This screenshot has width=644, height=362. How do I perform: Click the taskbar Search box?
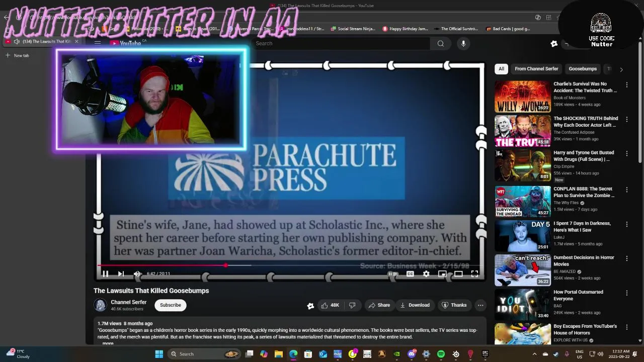tap(204, 354)
